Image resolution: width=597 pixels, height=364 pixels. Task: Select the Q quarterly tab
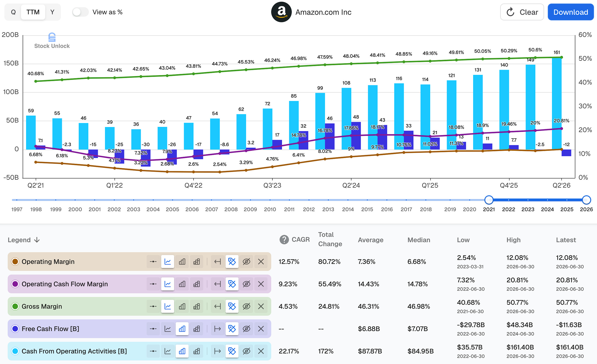pos(13,12)
